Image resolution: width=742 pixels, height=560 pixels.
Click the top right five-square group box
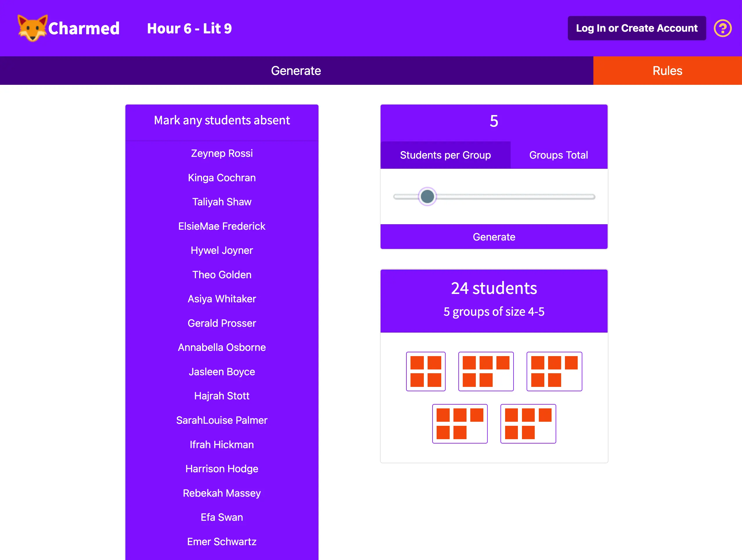click(554, 371)
